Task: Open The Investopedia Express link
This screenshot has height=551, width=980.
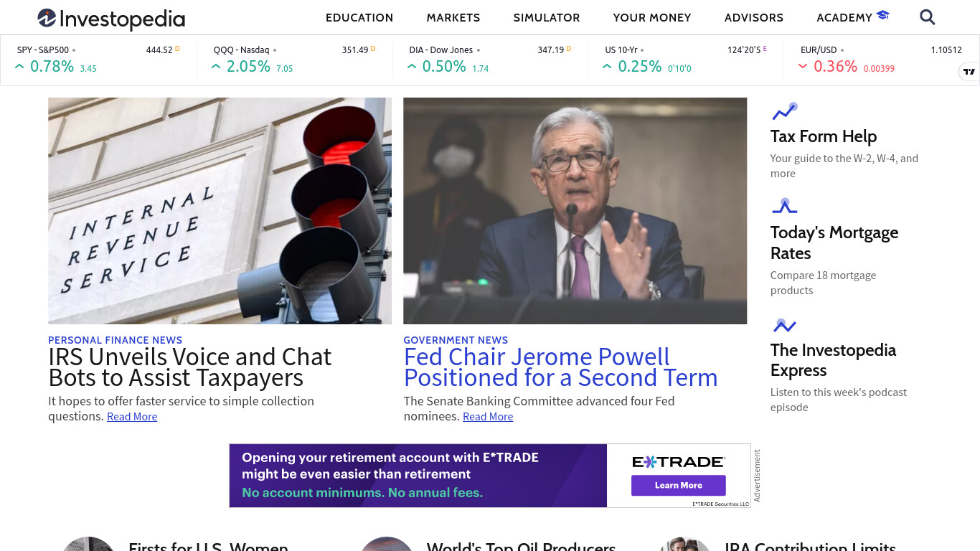Action: 833,360
